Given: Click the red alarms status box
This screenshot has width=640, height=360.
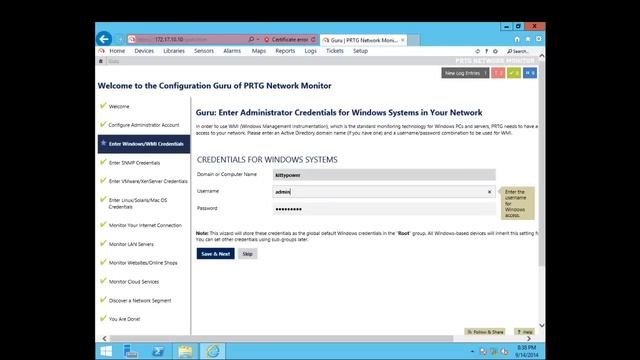Looking at the screenshot, I should click(498, 73).
